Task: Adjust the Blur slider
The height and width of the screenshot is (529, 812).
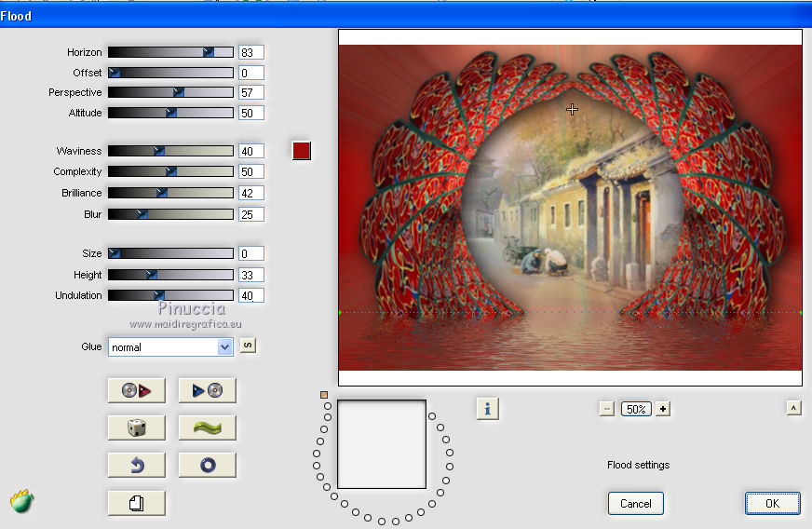Action: [170, 214]
